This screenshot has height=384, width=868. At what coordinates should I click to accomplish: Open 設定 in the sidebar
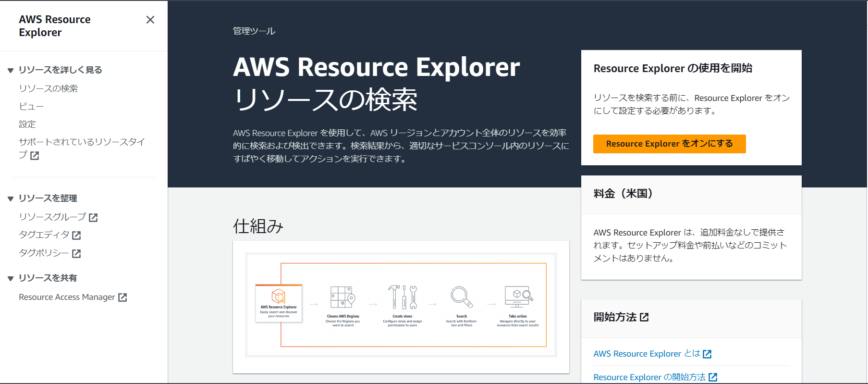(27, 124)
